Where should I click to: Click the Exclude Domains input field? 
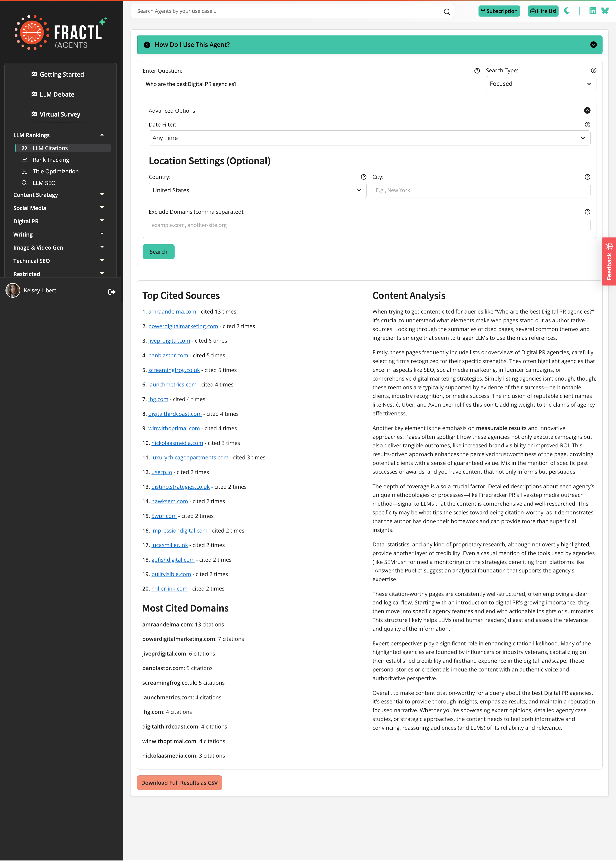coord(369,225)
